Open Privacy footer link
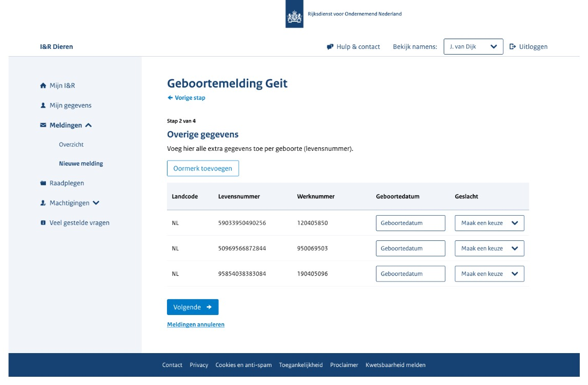Image resolution: width=588 pixels, height=385 pixels. (x=199, y=365)
